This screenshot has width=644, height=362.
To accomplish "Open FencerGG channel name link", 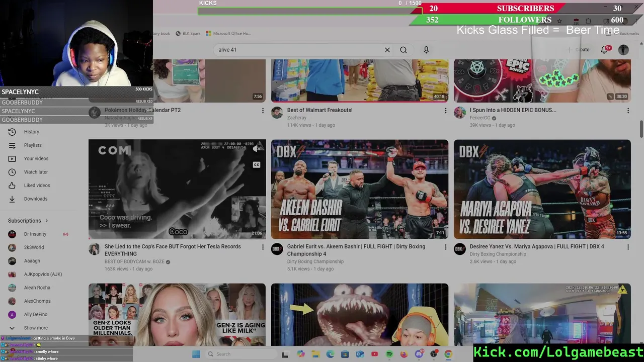I will [x=480, y=118].
